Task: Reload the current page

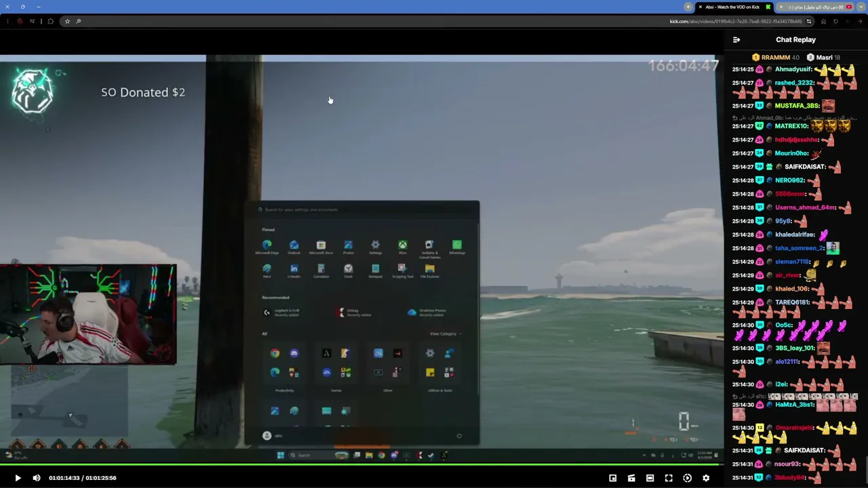Action: [835, 22]
